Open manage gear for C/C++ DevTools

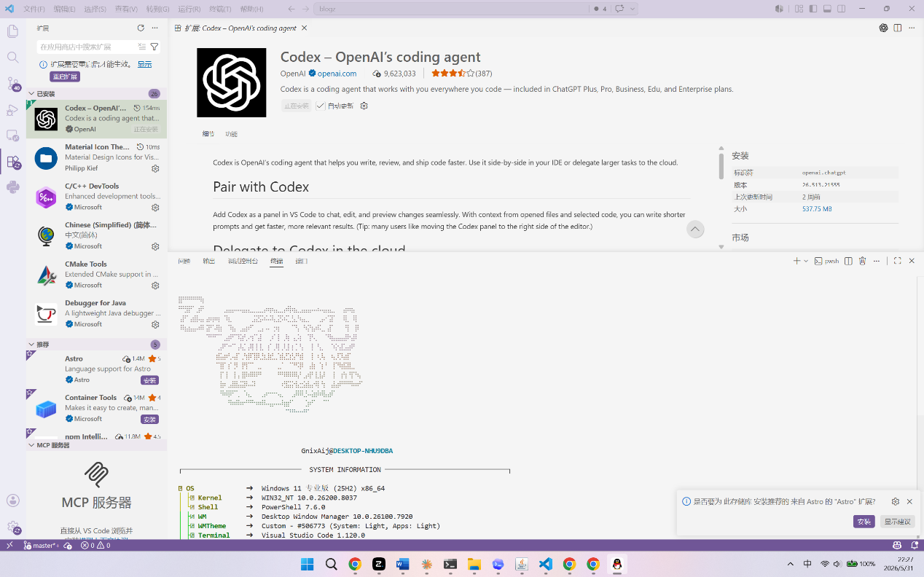(155, 207)
